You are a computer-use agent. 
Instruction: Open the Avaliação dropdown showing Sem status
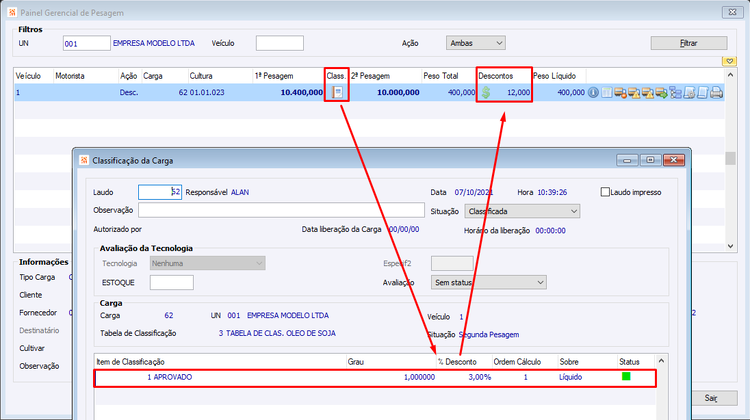click(x=488, y=282)
